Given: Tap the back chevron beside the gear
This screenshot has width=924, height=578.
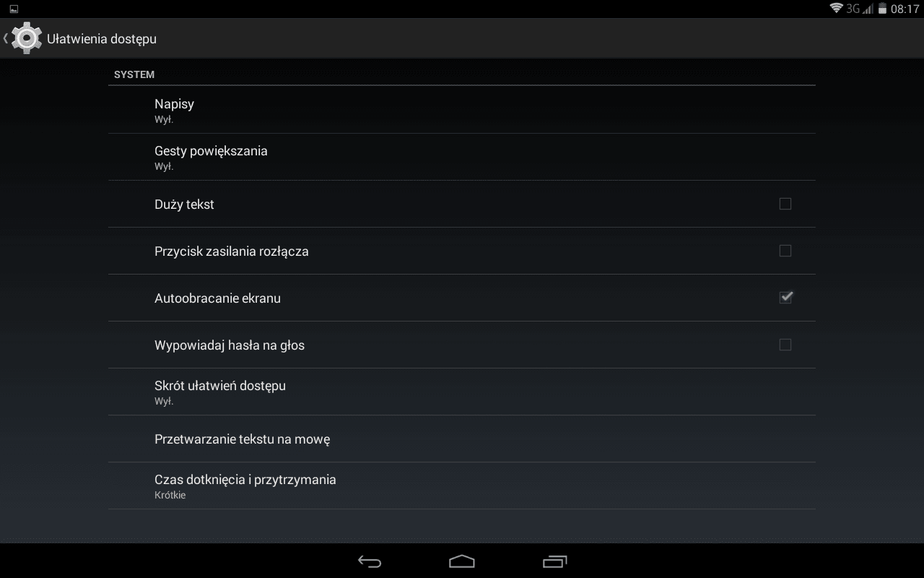Looking at the screenshot, I should pos(6,38).
